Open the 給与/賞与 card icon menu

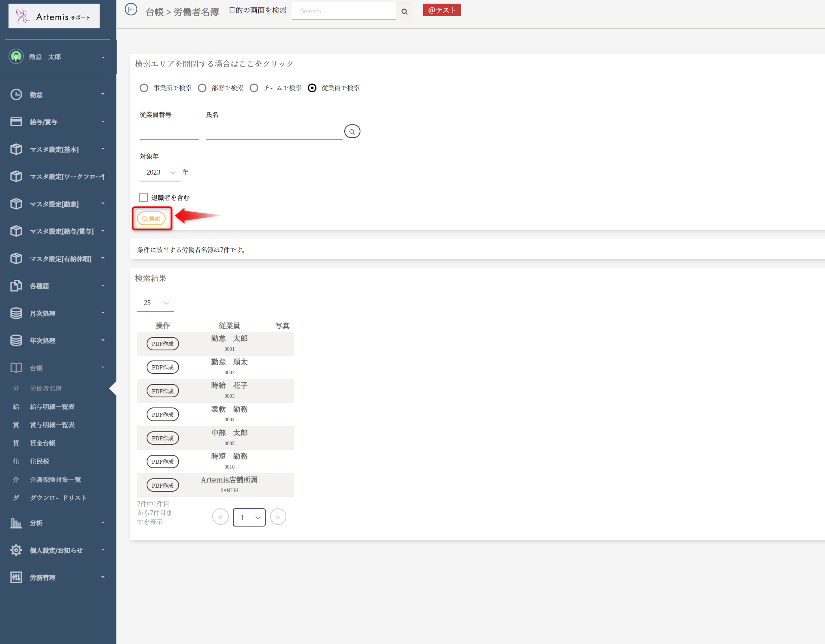[16, 122]
